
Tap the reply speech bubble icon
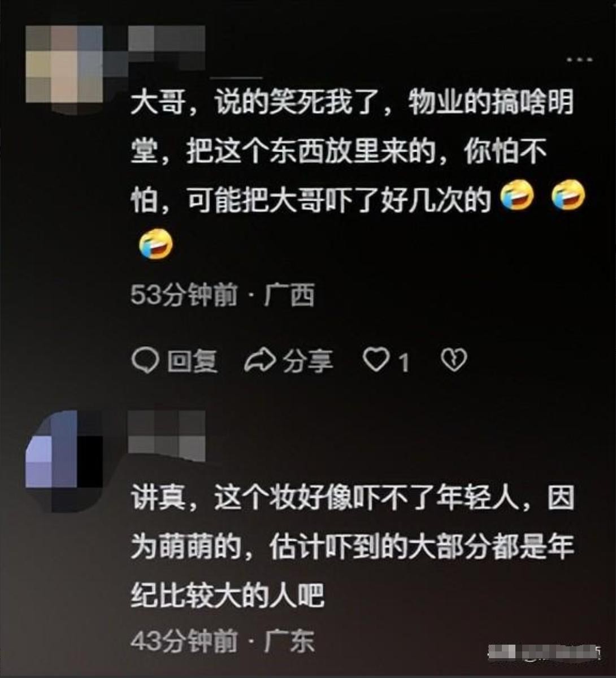[x=145, y=361]
